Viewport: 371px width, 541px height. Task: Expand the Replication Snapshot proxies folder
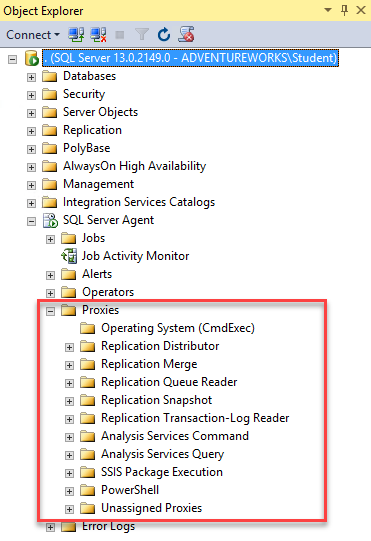point(69,401)
